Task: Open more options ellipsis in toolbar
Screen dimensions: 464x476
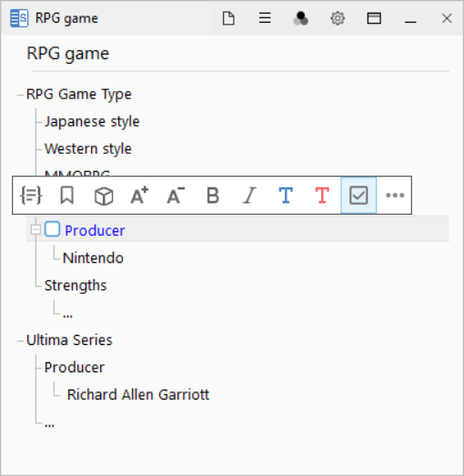Action: pos(395,195)
